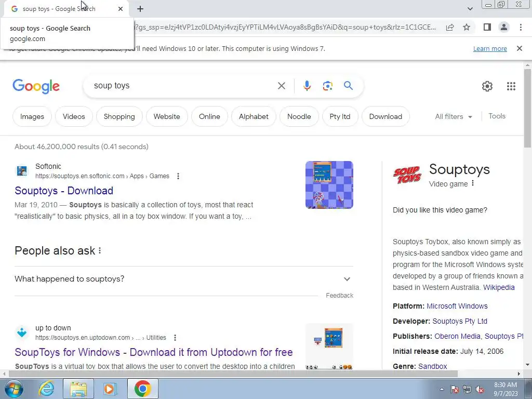Select the Download filter chip

(x=385, y=116)
